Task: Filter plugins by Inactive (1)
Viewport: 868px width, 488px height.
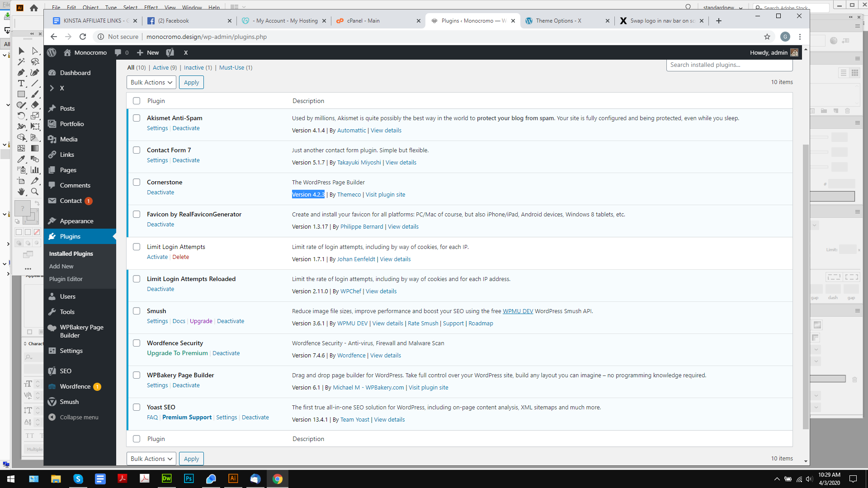Action: click(x=198, y=67)
